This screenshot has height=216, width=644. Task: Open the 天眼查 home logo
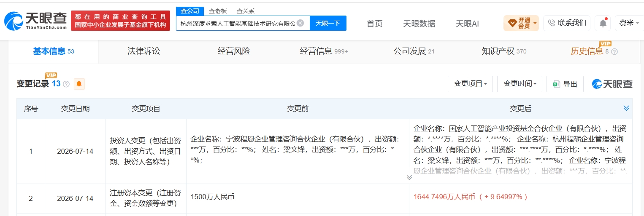(35, 21)
